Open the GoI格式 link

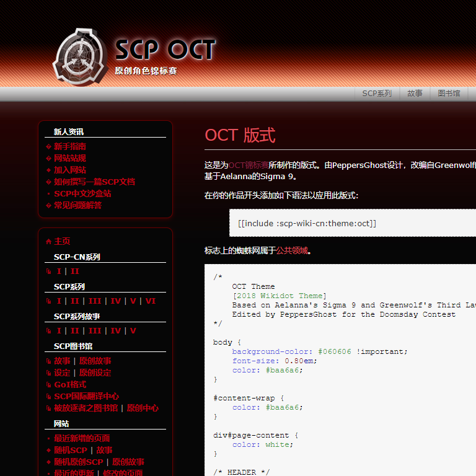[x=70, y=385]
